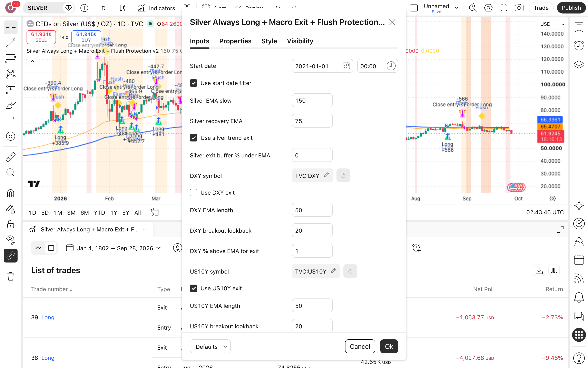Screen dimensions: 588x368
Task: Open the alerts clock icon
Action: pyautogui.click(x=579, y=46)
